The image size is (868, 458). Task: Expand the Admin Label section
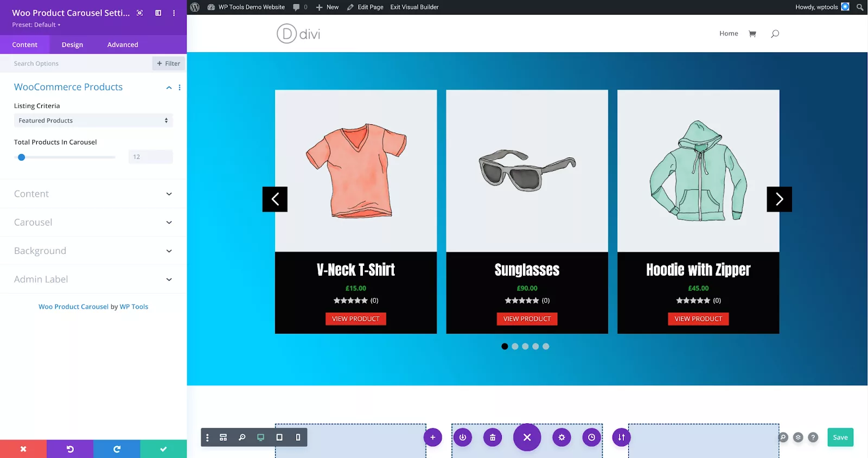93,279
